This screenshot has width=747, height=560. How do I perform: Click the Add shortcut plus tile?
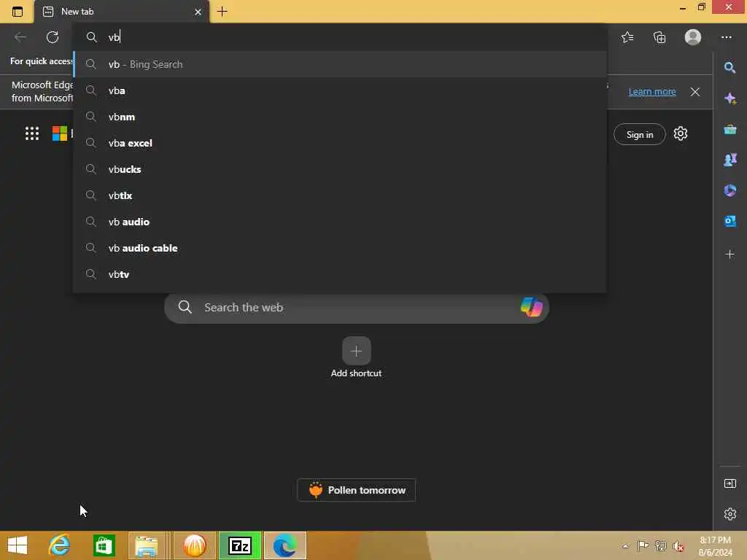pos(356,351)
